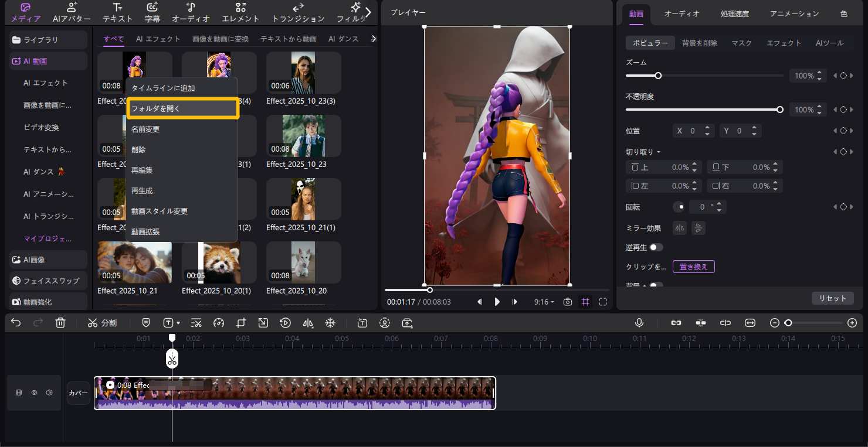The height and width of the screenshot is (447, 868).
Task: Click the 置き換え replace button
Action: pos(693,267)
